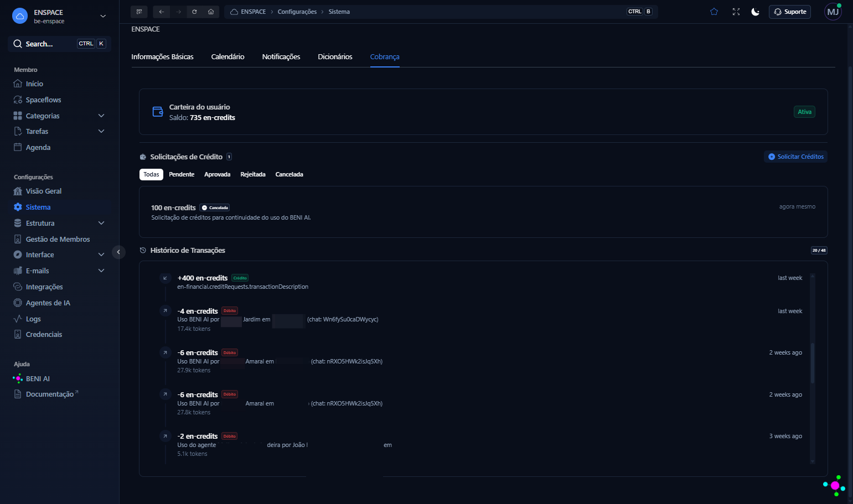Expand the E-mails submenu
Screen dimensions: 853x504
coord(101,271)
